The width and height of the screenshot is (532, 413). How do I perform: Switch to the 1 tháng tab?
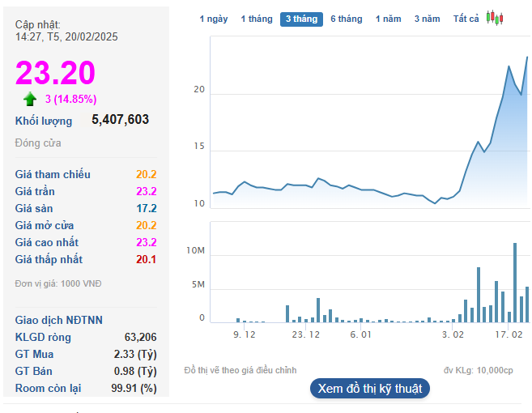click(256, 19)
